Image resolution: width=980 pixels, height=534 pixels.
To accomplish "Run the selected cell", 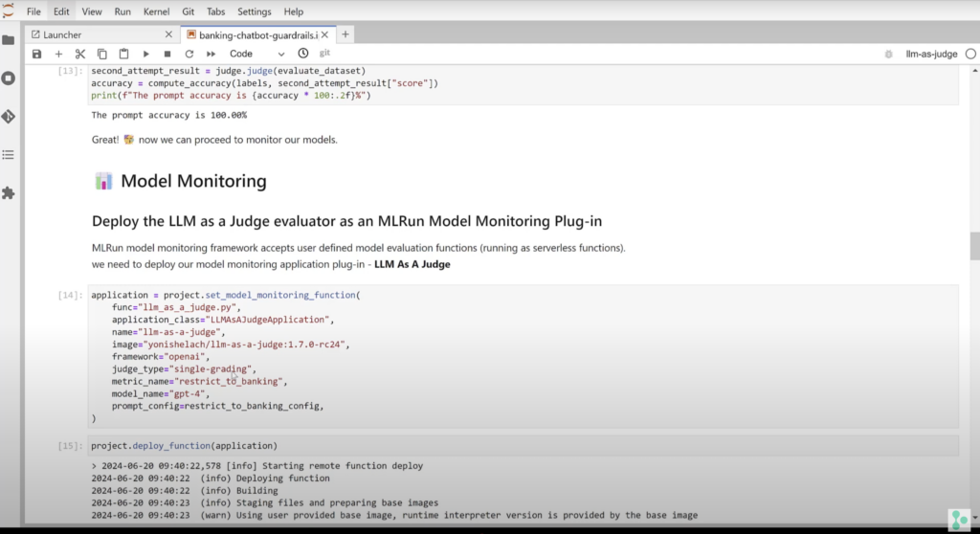I will tap(145, 54).
